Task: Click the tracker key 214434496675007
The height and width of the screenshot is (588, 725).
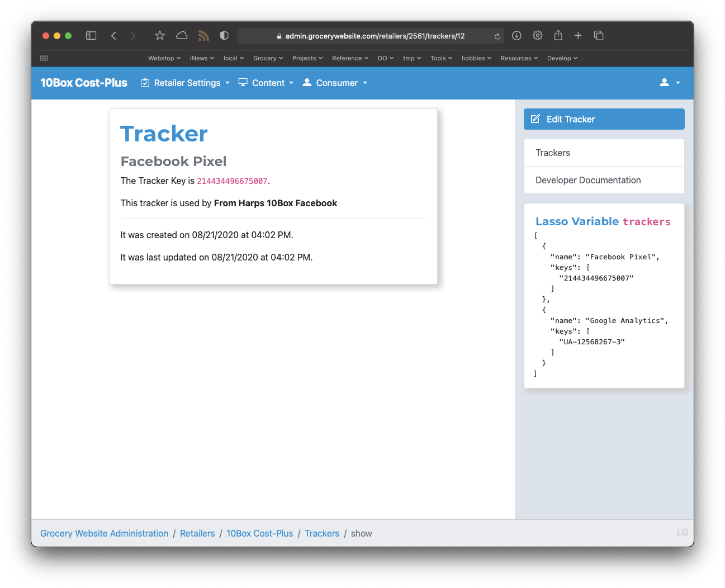Action: click(x=232, y=181)
